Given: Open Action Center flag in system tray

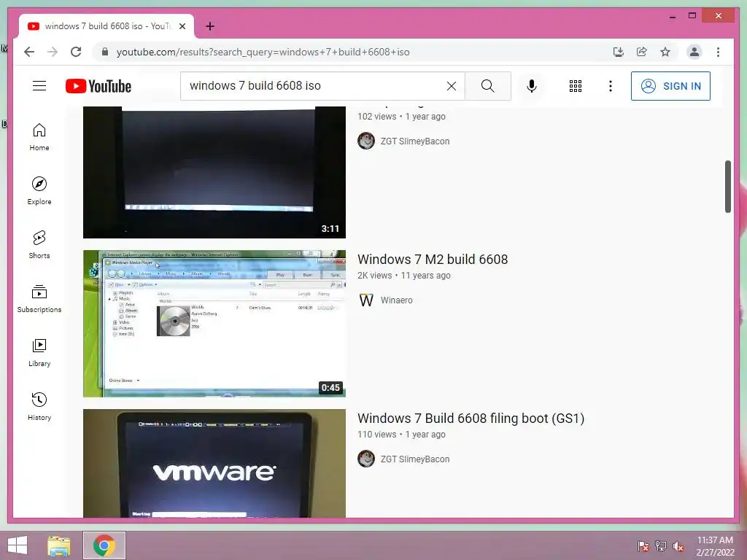Looking at the screenshot, I should [643, 545].
